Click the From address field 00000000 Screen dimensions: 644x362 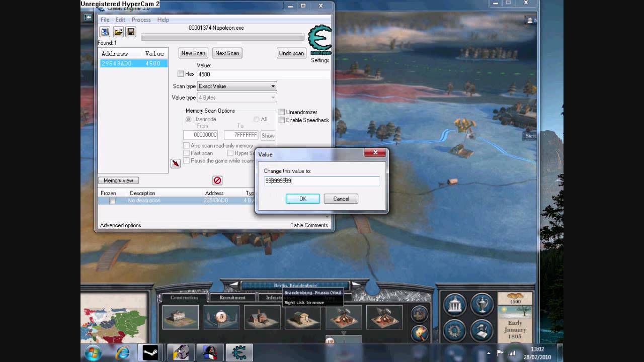click(200, 135)
